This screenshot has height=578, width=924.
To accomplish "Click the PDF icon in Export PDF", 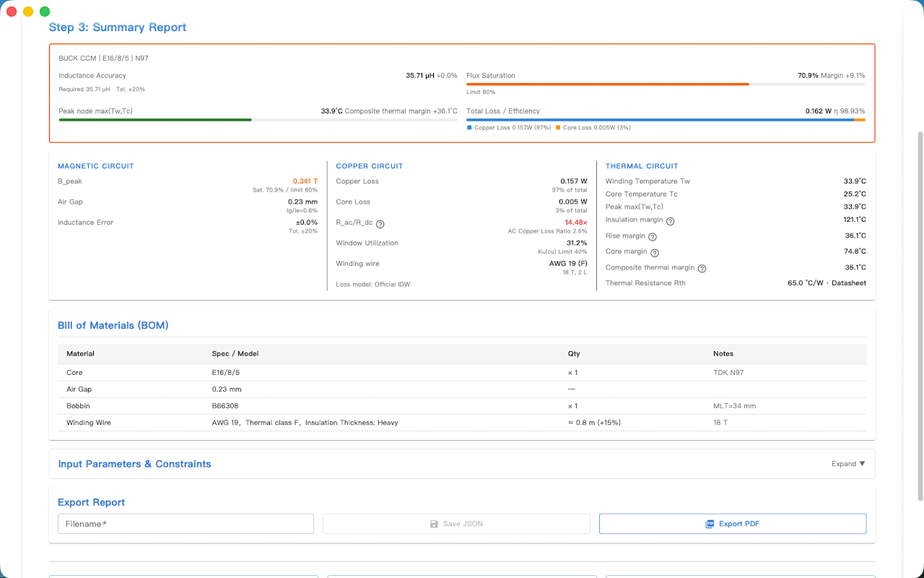I will (710, 524).
